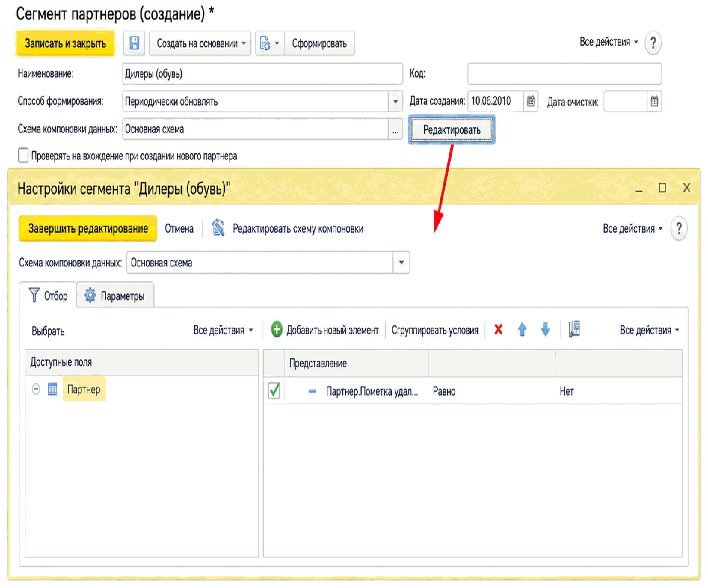
Task: Click the Нет value cell
Action: tap(619, 391)
